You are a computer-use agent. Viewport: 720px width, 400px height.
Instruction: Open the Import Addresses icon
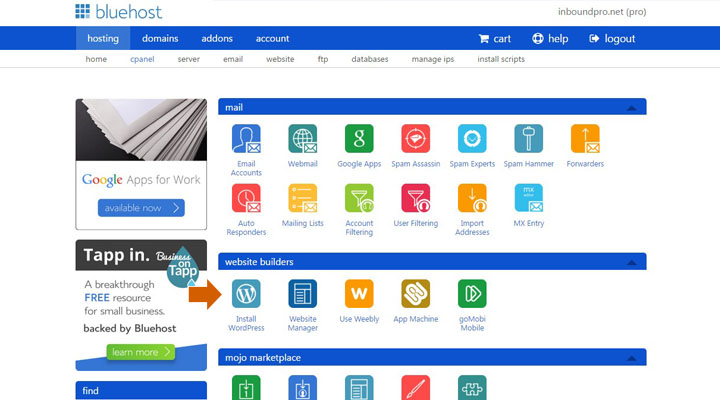[472, 198]
